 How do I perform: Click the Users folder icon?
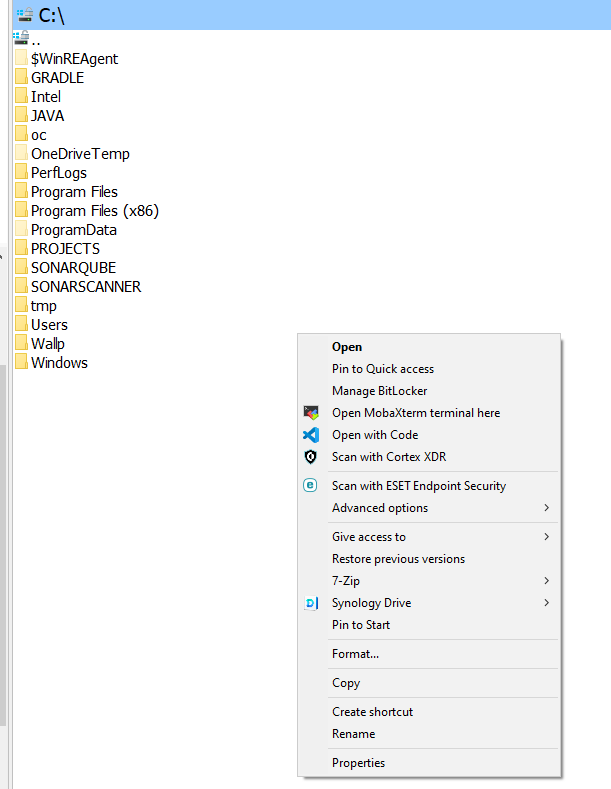tap(21, 324)
